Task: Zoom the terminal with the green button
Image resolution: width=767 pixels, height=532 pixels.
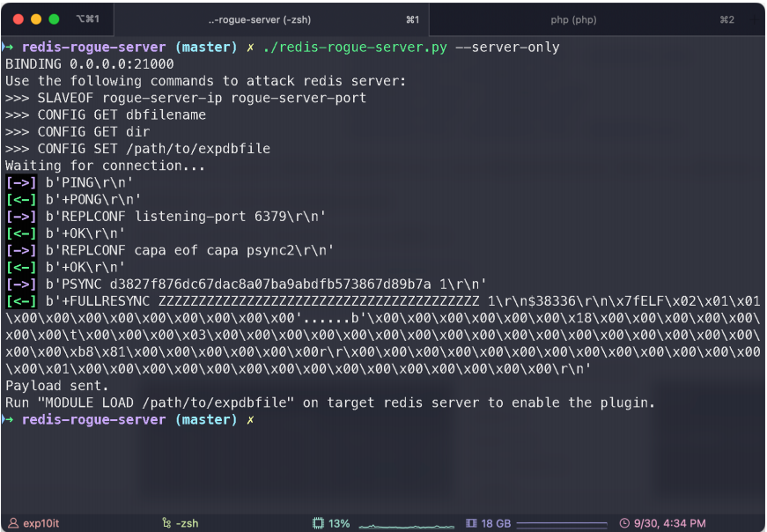Action: pyautogui.click(x=54, y=19)
